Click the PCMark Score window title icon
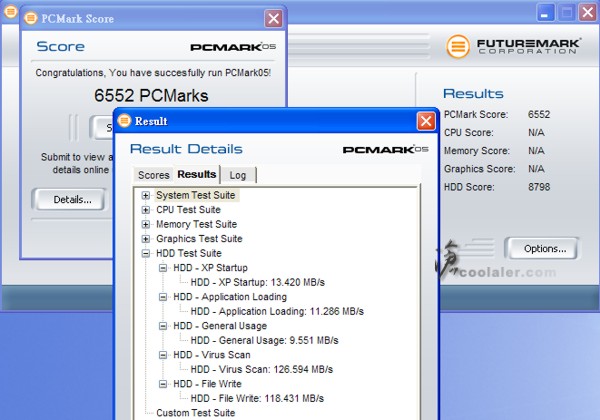The width and height of the screenshot is (600, 420). coord(29,18)
